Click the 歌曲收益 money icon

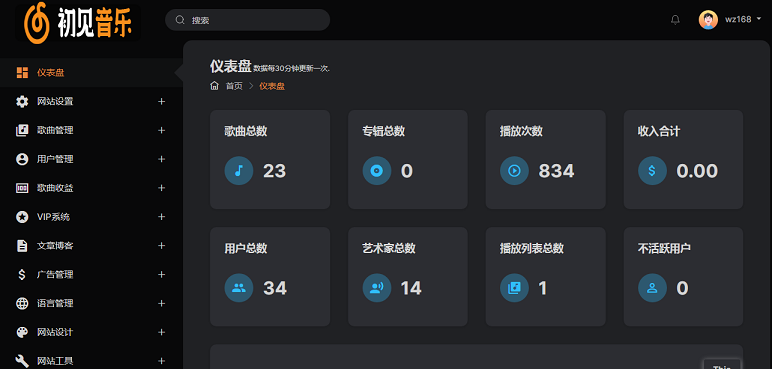tap(22, 188)
